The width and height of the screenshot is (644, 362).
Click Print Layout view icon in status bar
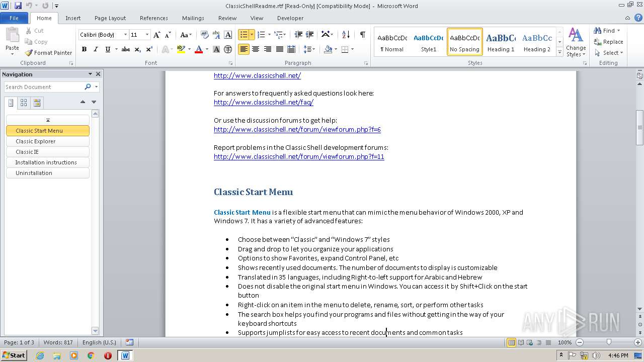511,342
